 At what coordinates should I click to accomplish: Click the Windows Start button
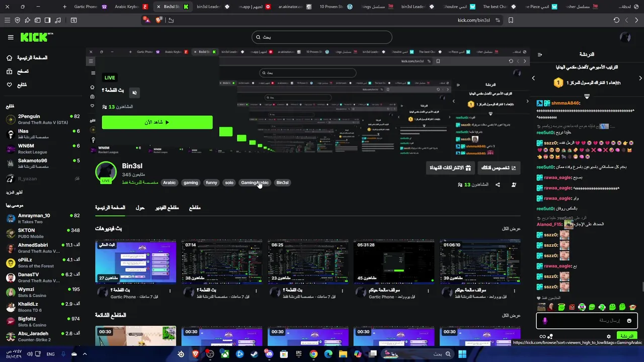click(462, 354)
